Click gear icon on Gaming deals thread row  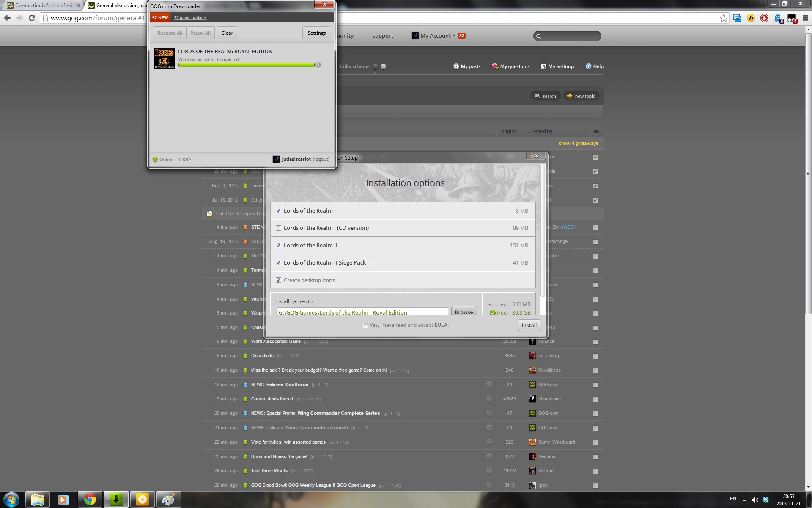tap(489, 399)
